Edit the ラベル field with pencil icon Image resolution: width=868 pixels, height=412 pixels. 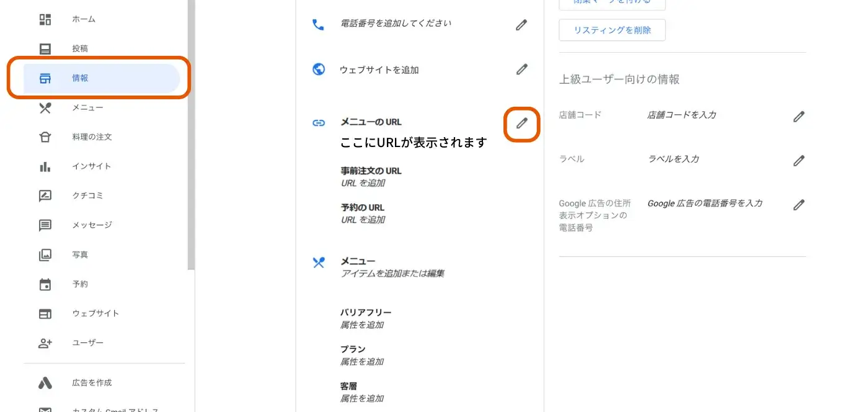799,161
